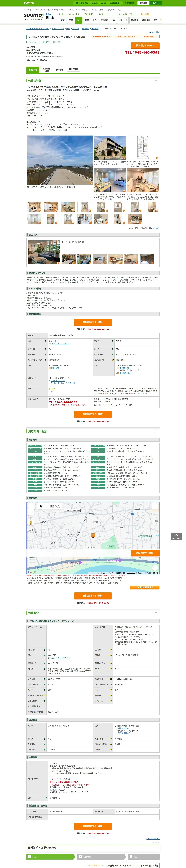Click the プロフィール情報を表示 button
The height and width of the screenshot is (868, 186).
(x=132, y=865)
